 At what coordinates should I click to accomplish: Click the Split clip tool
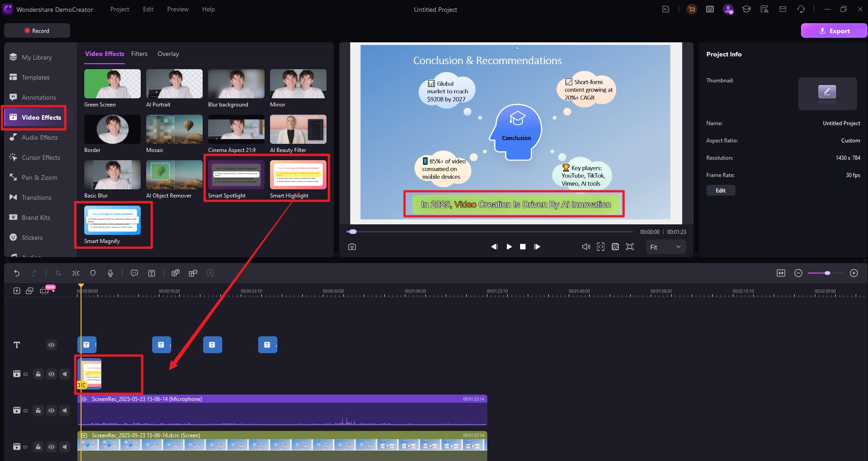(x=76, y=273)
